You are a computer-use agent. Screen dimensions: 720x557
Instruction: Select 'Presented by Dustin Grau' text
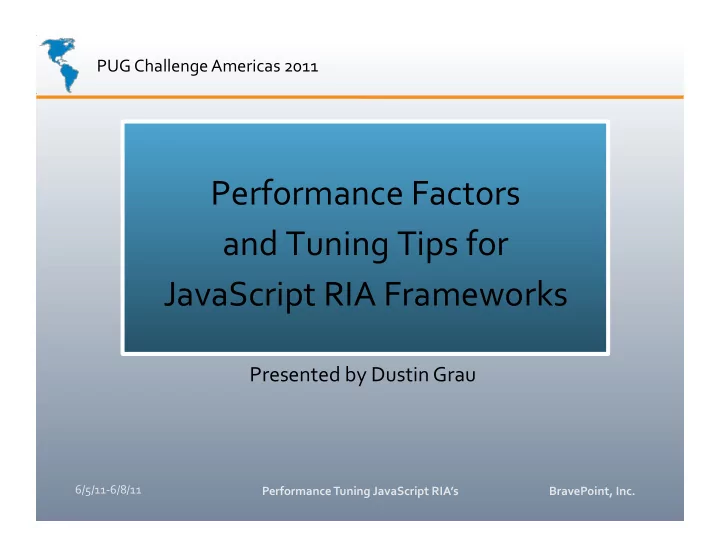point(362,375)
